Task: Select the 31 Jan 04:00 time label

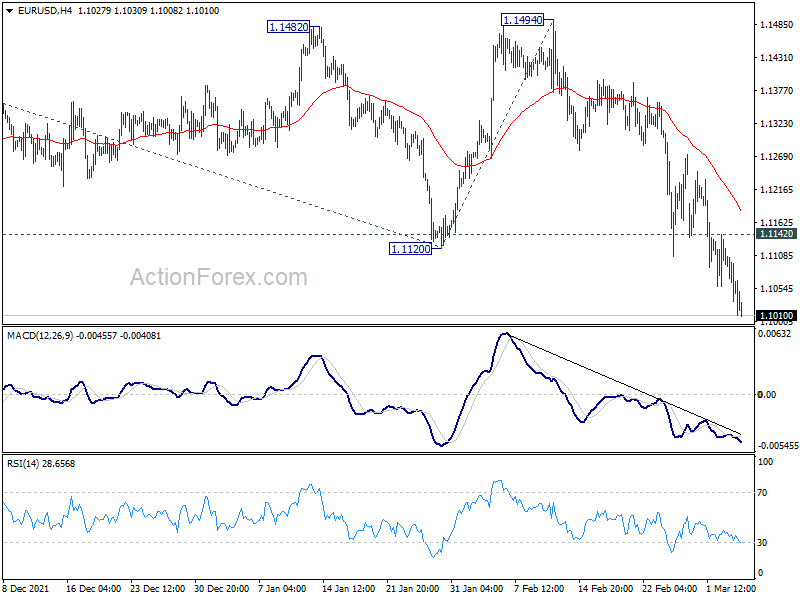Action: 476,588
